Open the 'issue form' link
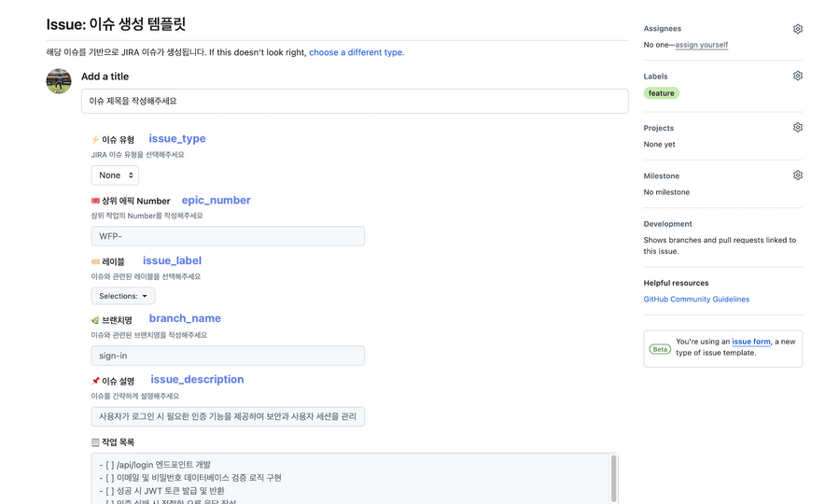 751,342
